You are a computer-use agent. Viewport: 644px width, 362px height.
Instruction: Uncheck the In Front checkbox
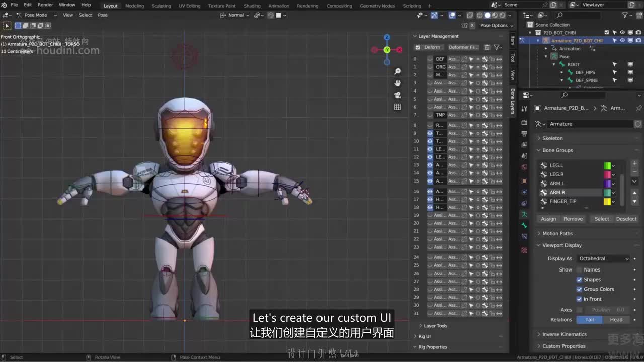pos(579,299)
